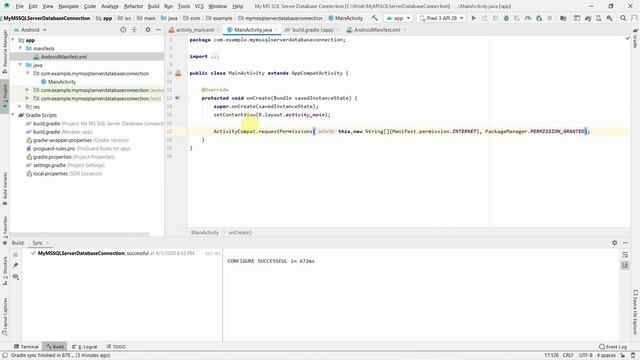Hide the Build tool window
Viewport: 640px width, 360px height.
(625, 242)
